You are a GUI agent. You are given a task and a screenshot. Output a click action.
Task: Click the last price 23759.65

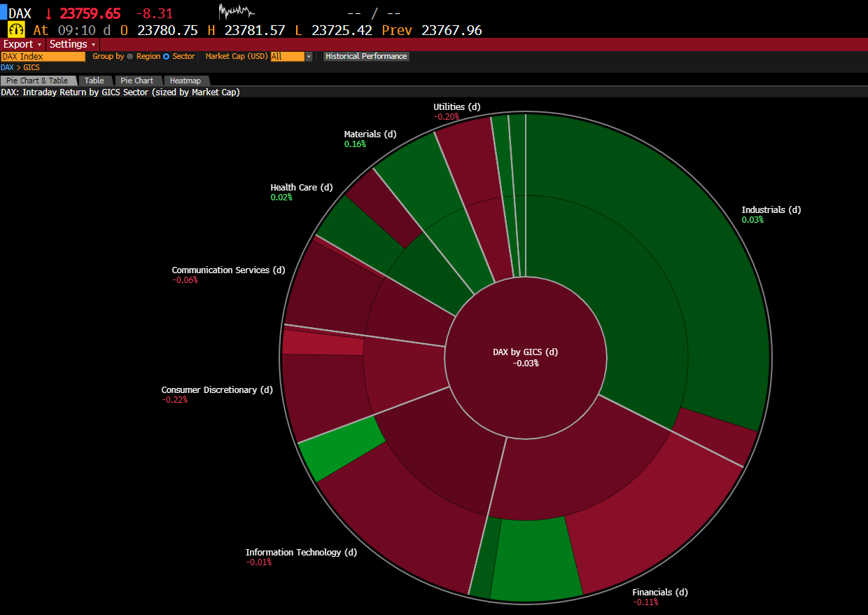(x=90, y=13)
